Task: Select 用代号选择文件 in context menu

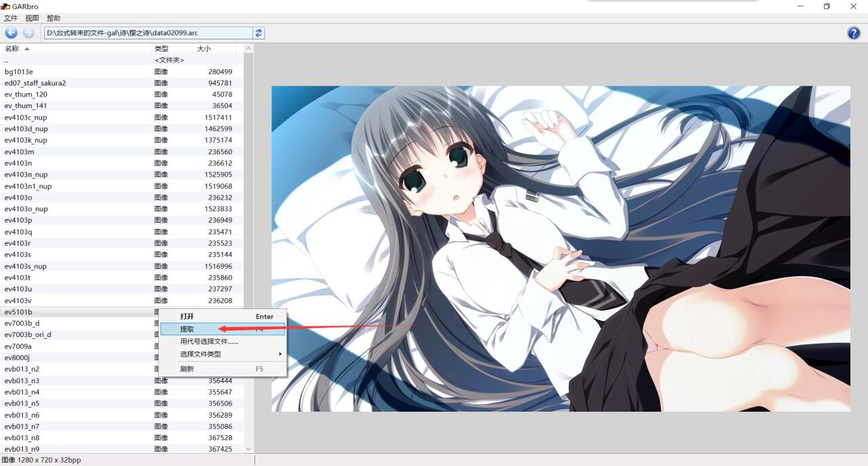Action: 223,342
